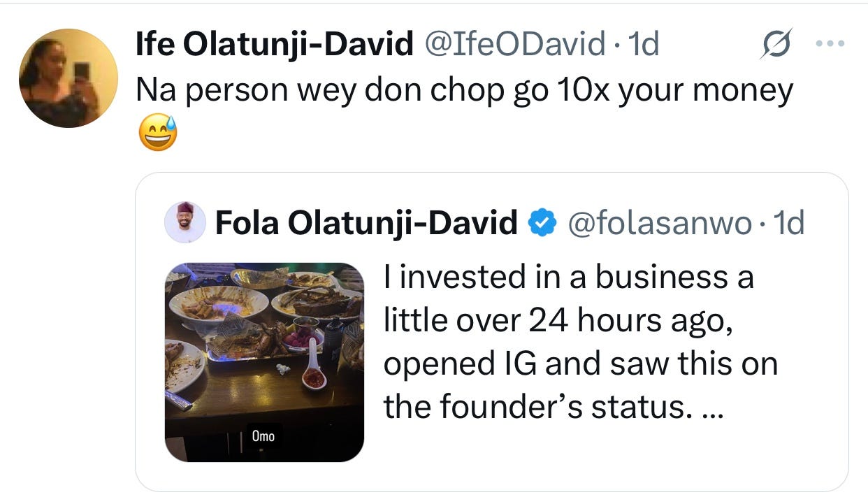Click Ife Olatunji-David's profile picture
868x504 pixels.
pos(68,78)
